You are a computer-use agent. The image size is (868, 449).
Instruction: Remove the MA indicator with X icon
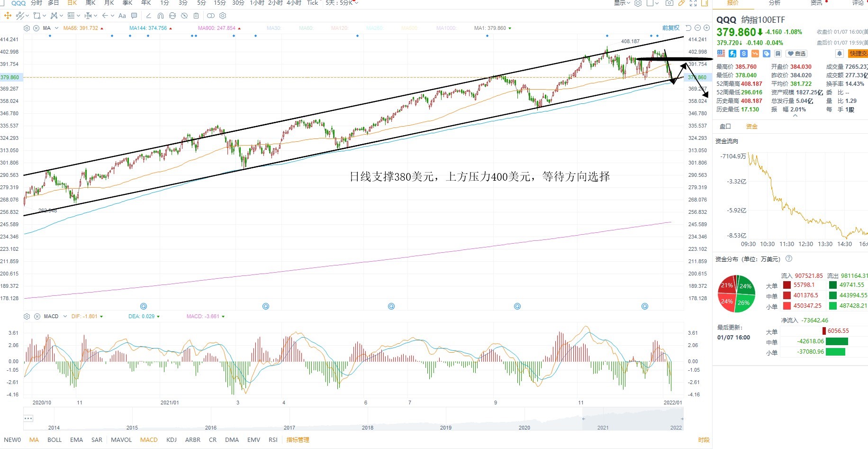click(x=36, y=28)
